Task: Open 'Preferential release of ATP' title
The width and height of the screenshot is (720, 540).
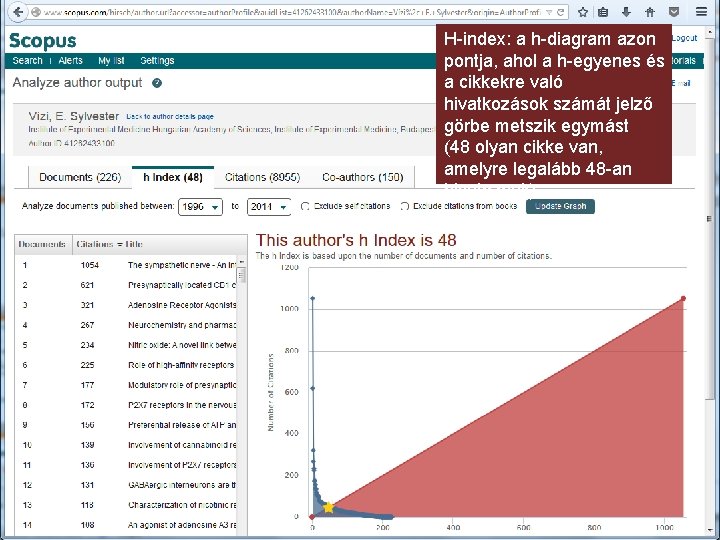Action: click(x=182, y=425)
